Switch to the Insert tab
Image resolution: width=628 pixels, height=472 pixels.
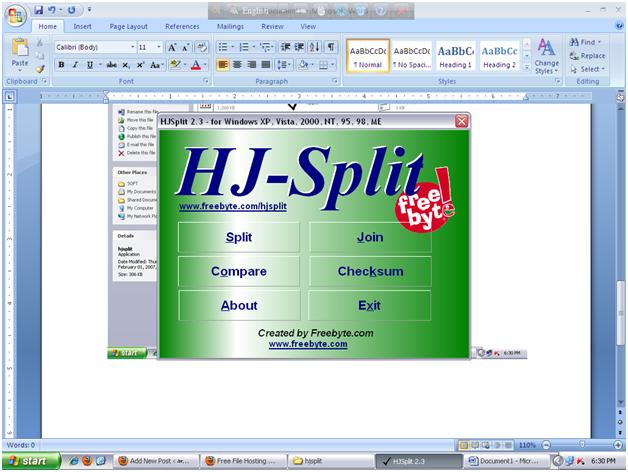tap(82, 26)
